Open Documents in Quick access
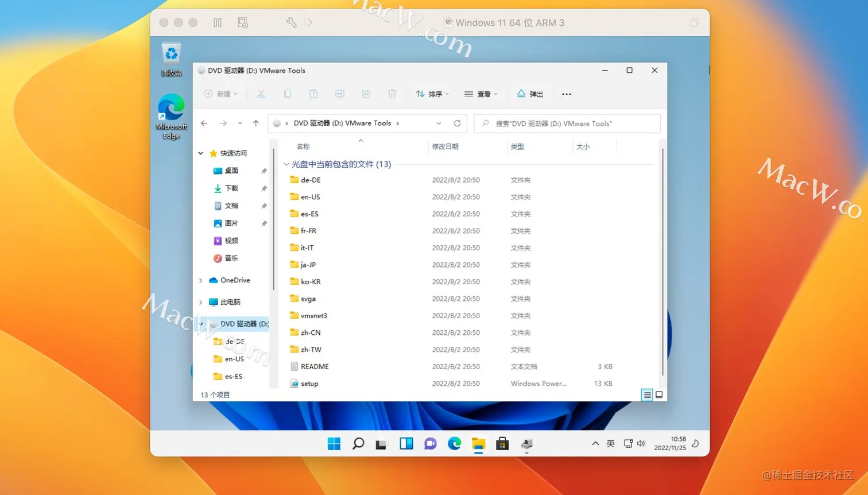 (231, 206)
